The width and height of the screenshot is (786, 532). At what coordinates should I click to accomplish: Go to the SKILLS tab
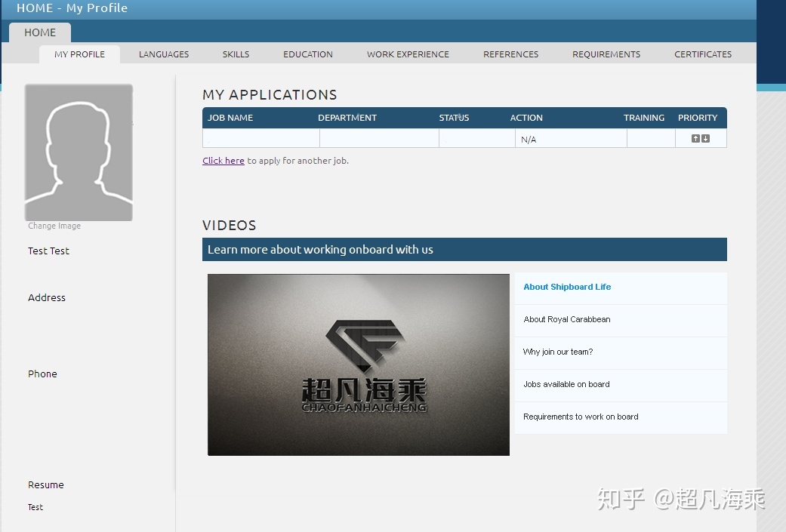point(236,54)
